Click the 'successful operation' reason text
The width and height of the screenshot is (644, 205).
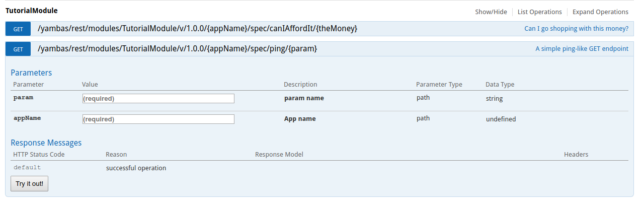pyautogui.click(x=136, y=168)
